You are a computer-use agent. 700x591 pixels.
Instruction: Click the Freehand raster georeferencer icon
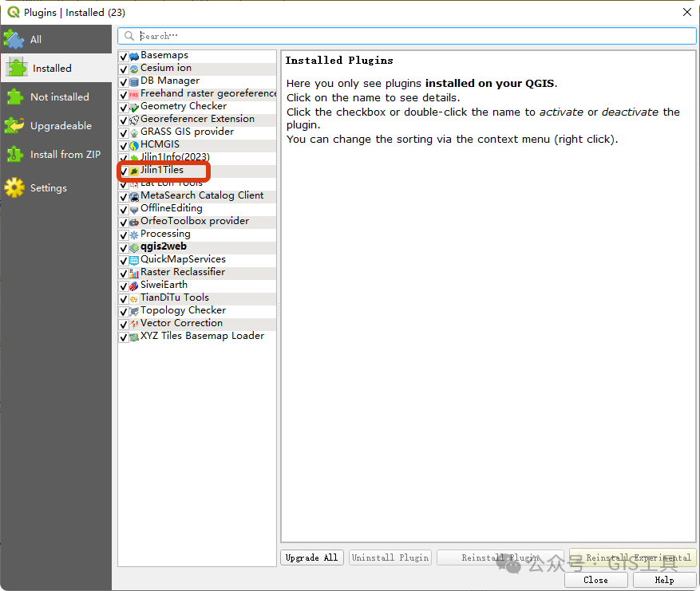coord(134,95)
